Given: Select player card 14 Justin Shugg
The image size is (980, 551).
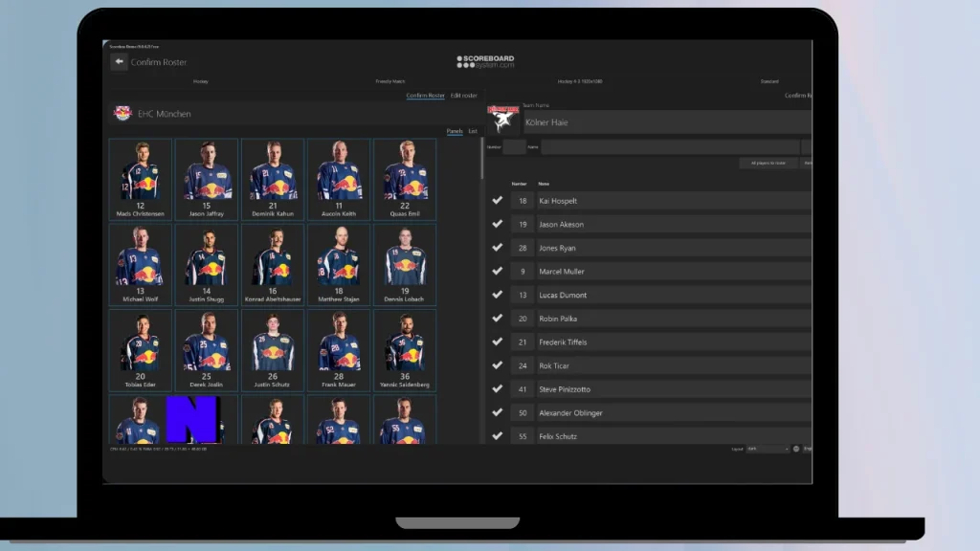Looking at the screenshot, I should (207, 265).
